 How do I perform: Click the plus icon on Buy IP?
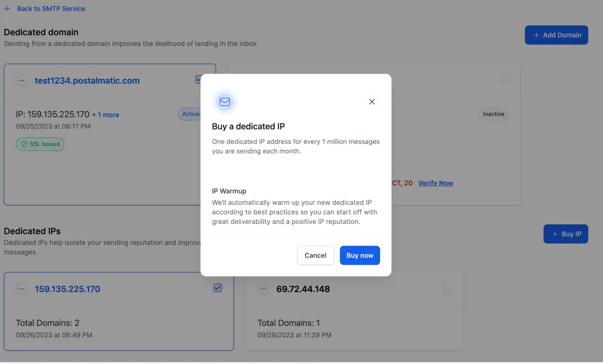point(555,234)
